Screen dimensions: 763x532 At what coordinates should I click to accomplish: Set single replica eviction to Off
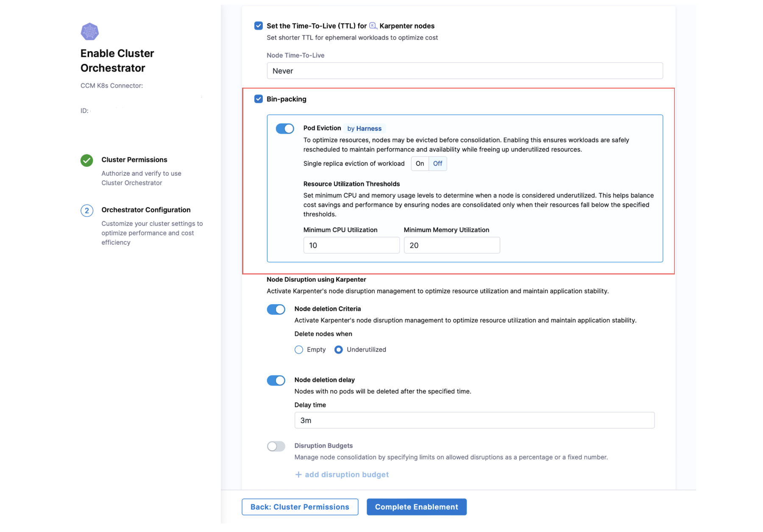[437, 163]
